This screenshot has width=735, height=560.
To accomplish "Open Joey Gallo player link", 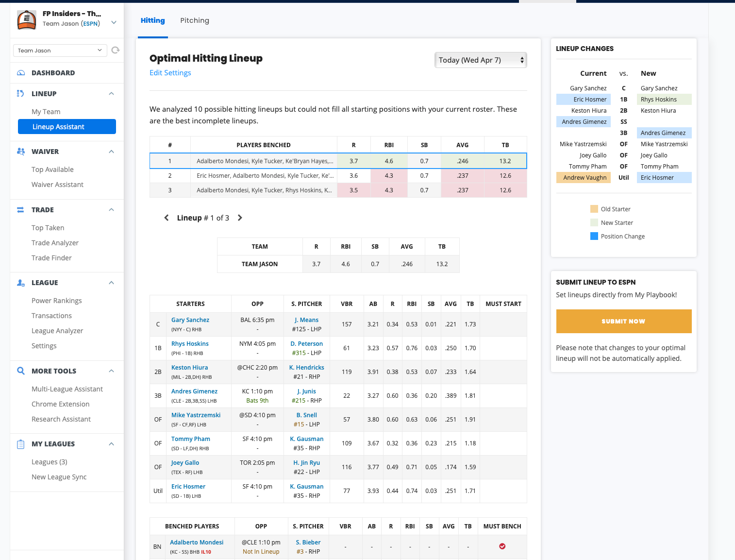I will point(185,463).
